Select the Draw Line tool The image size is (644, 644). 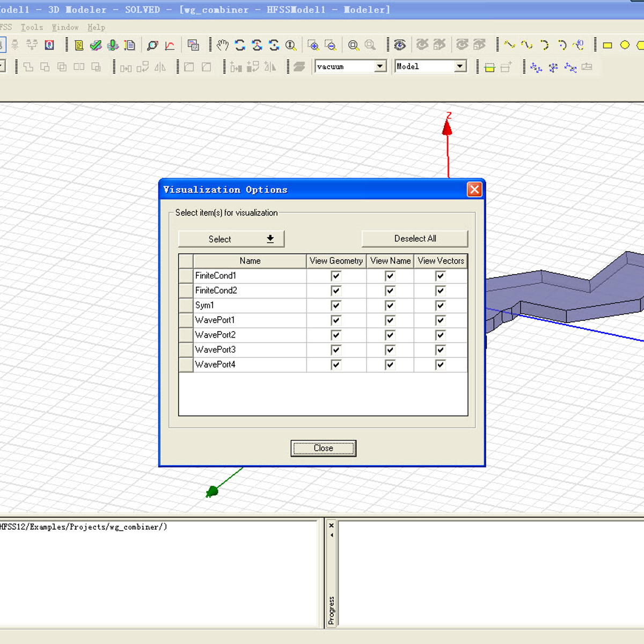coord(509,45)
